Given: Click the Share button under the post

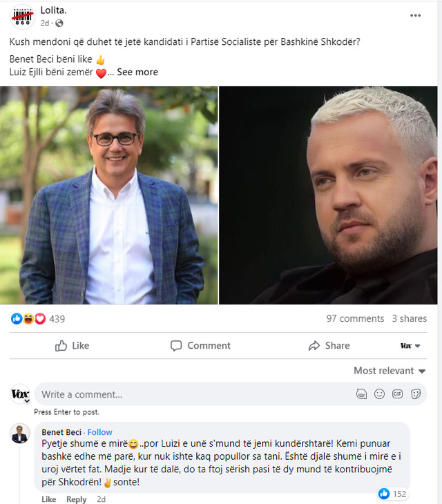Looking at the screenshot, I should [329, 345].
